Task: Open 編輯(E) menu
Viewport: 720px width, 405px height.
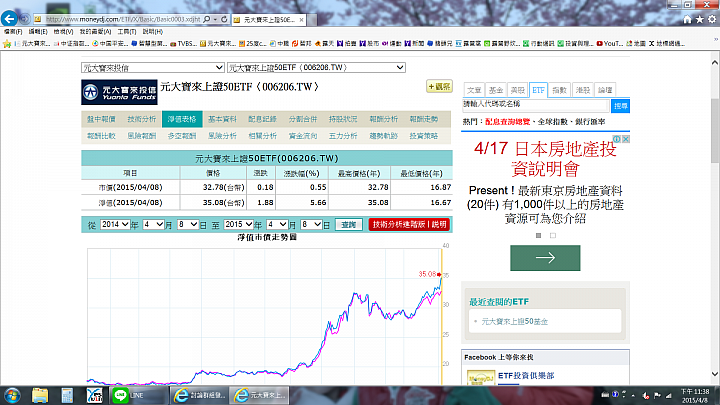Action: coord(38,32)
